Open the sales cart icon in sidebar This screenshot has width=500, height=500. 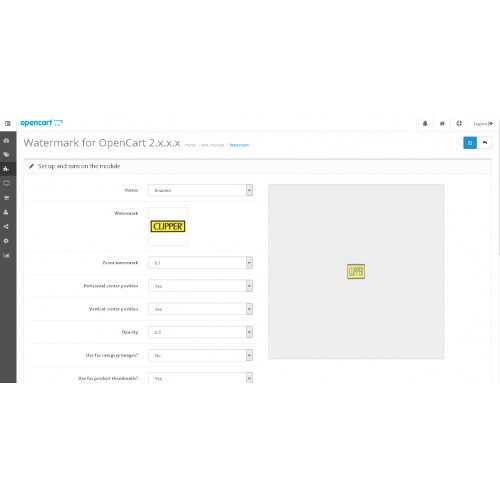pos(6,198)
